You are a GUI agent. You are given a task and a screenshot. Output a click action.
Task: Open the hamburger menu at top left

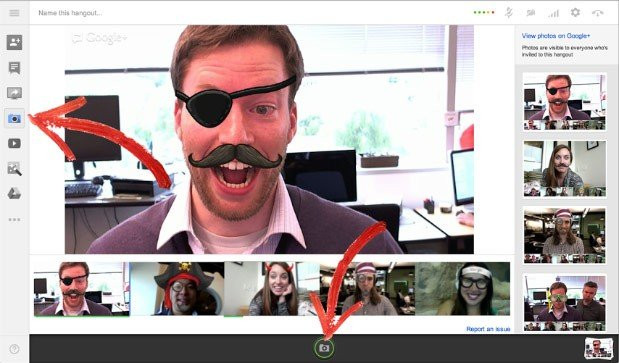pos(14,13)
